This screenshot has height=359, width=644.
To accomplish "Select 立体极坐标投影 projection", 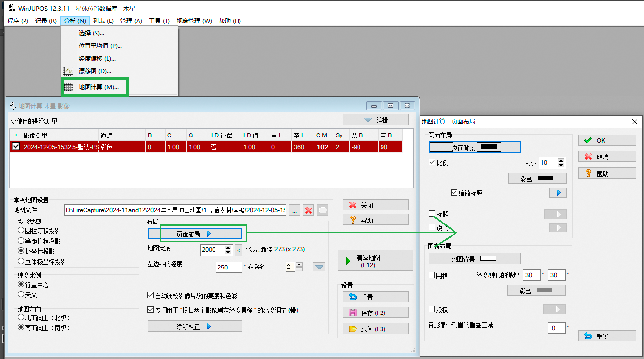I will coord(21,261).
